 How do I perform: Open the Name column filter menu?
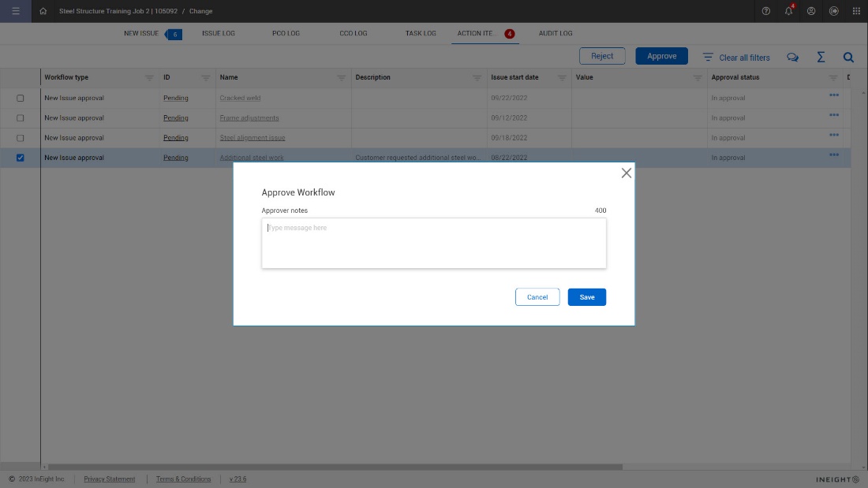point(341,78)
